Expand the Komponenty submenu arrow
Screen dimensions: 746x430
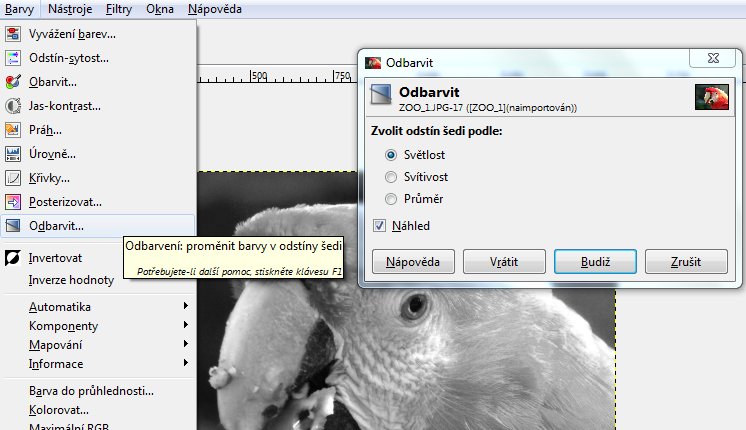coord(186,325)
